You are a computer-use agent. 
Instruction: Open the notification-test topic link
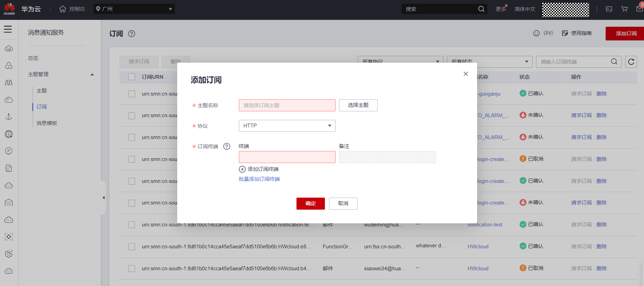click(485, 225)
